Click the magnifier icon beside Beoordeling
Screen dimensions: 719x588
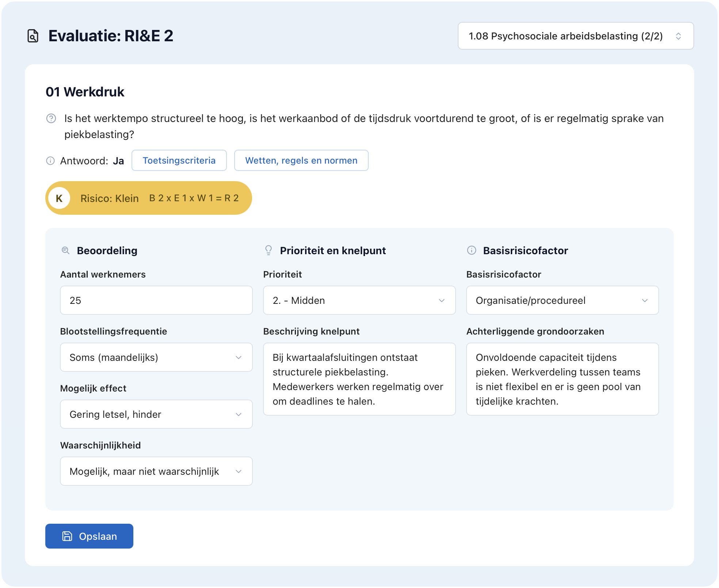pos(66,250)
